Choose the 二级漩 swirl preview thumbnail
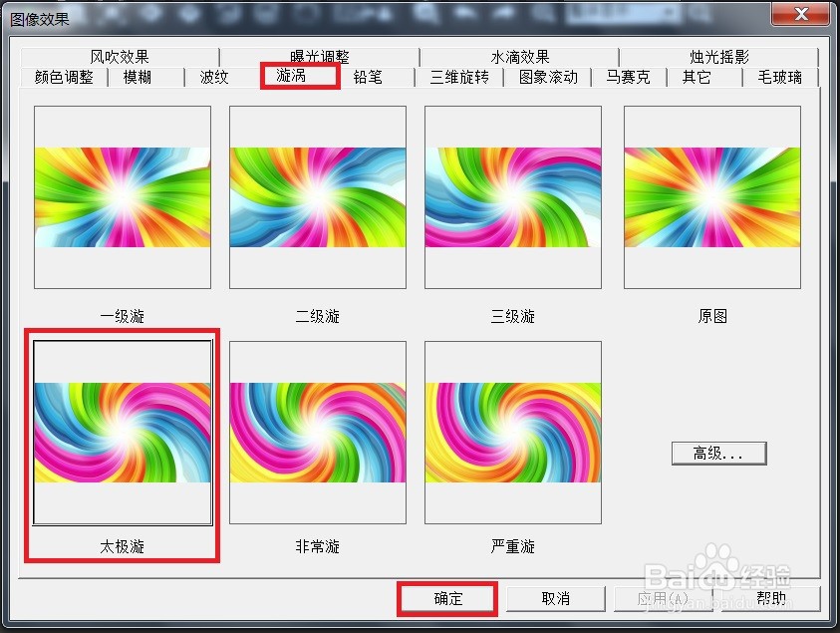The height and width of the screenshot is (633, 840). [318, 197]
